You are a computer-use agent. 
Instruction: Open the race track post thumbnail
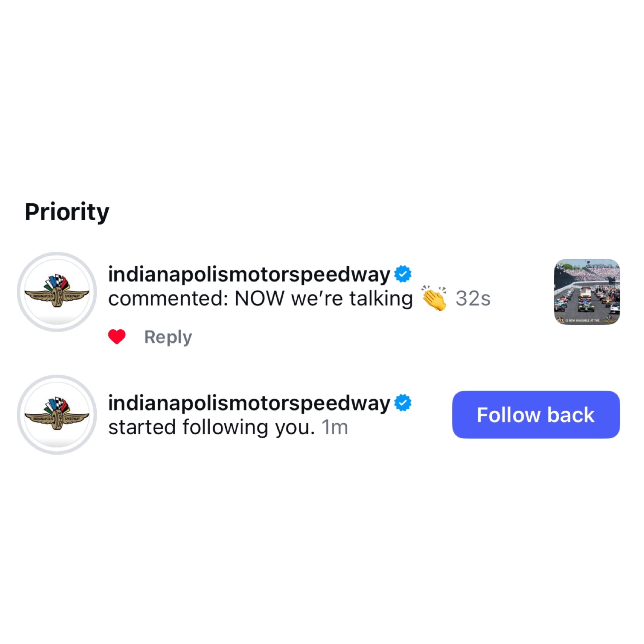click(x=587, y=292)
